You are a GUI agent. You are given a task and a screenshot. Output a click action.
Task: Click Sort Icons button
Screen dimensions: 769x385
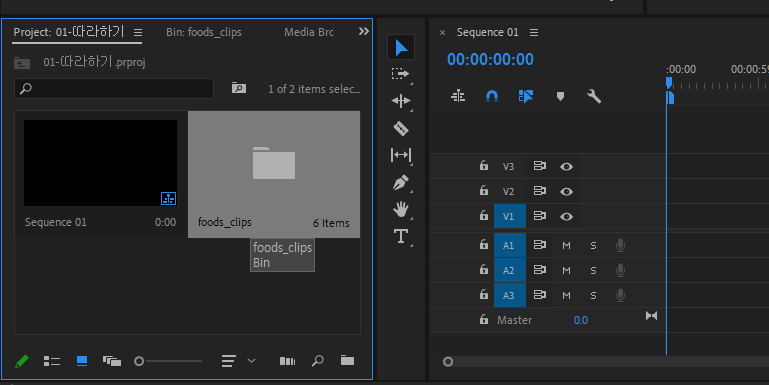click(229, 361)
